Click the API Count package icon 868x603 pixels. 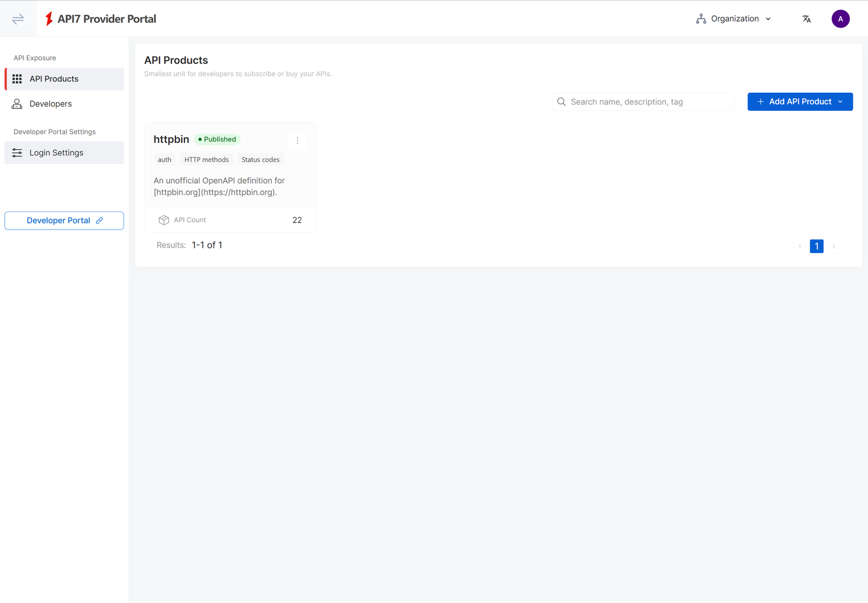[x=163, y=219]
